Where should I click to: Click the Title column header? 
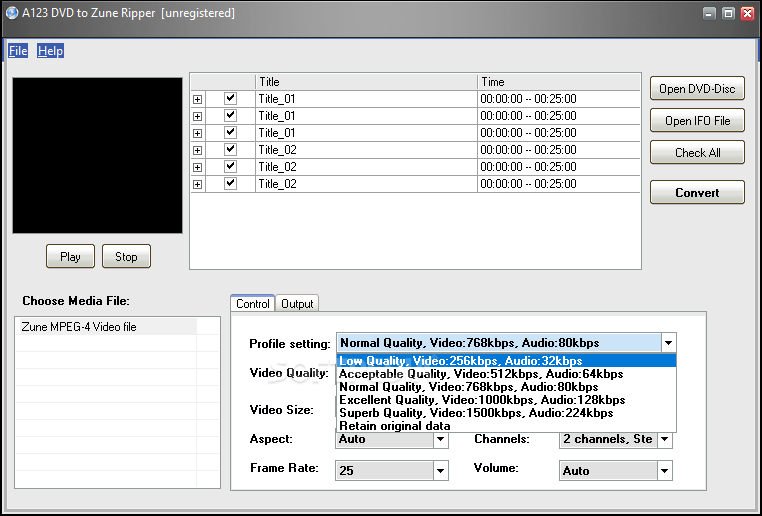point(366,82)
